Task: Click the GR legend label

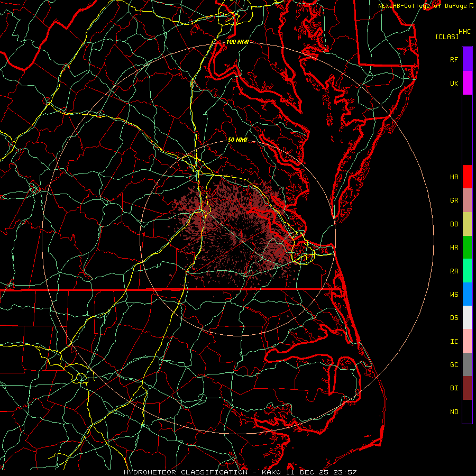Action: (x=454, y=200)
